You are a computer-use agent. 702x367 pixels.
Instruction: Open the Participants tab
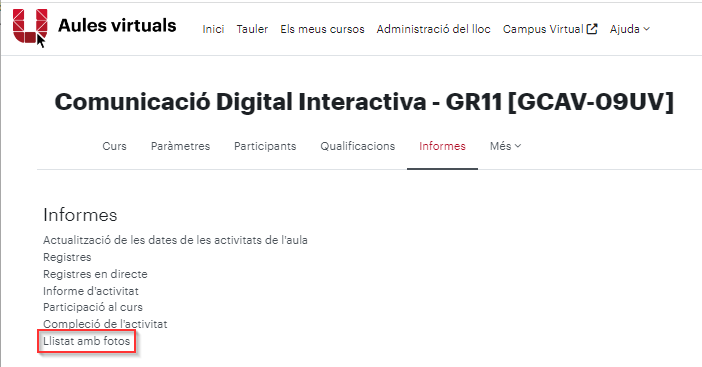(x=265, y=146)
